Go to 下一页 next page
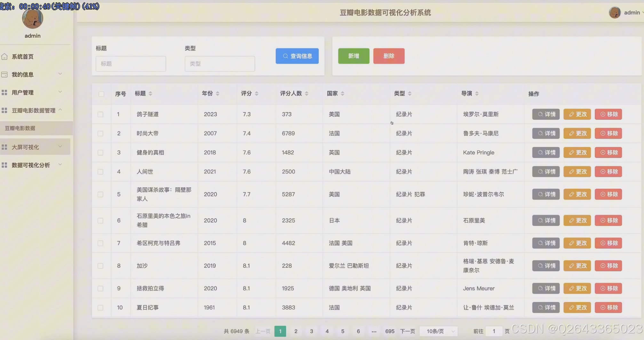 [408, 331]
